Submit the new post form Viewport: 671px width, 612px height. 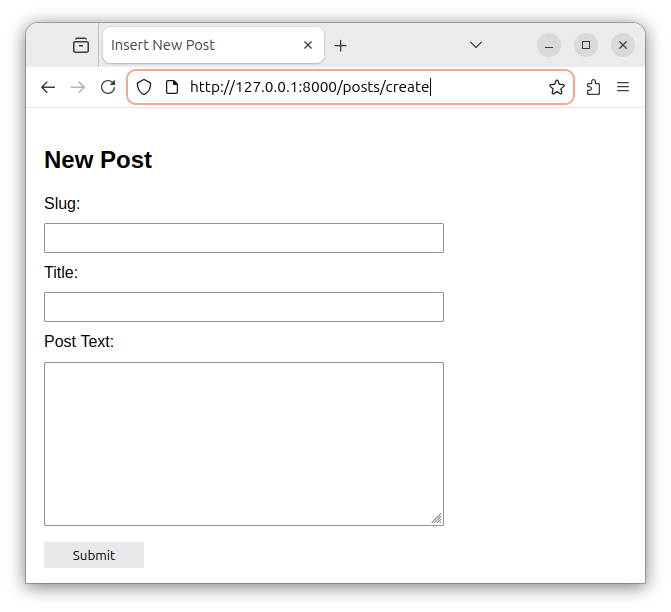94,555
